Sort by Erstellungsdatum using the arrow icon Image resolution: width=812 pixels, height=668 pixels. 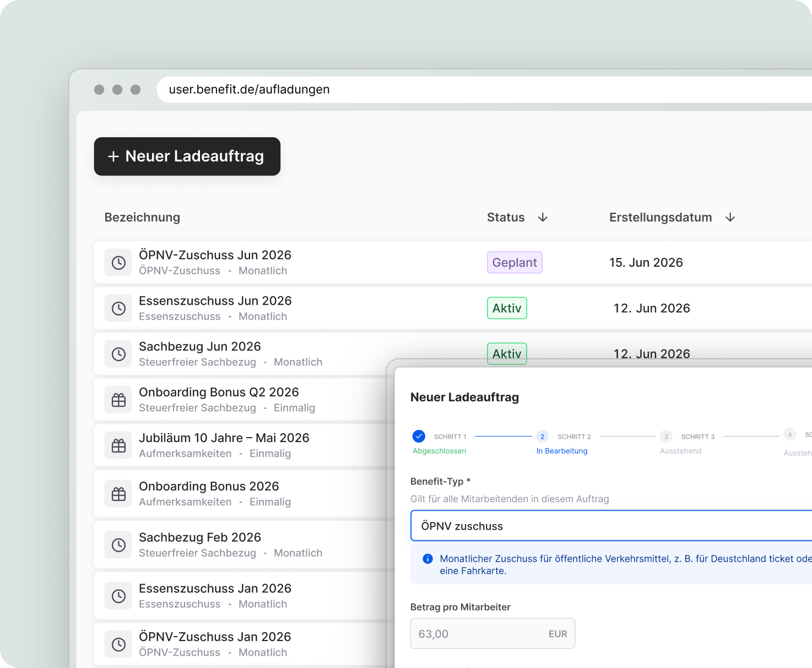pyautogui.click(x=730, y=217)
